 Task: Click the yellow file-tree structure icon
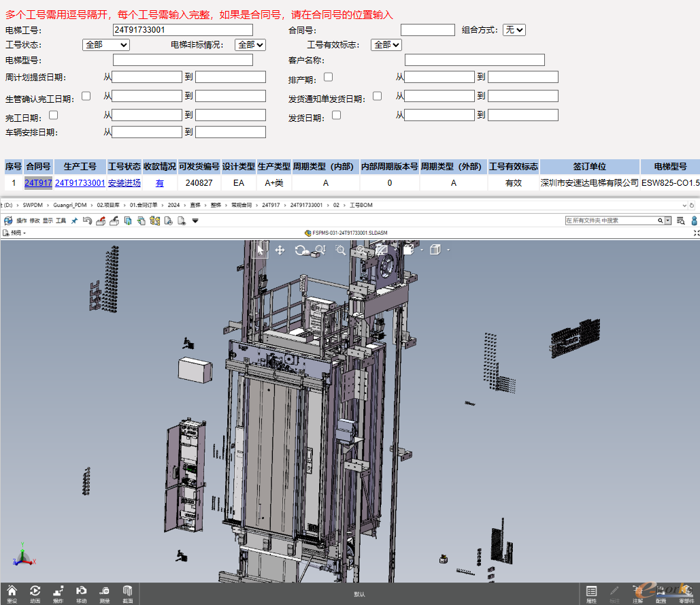coord(154,220)
